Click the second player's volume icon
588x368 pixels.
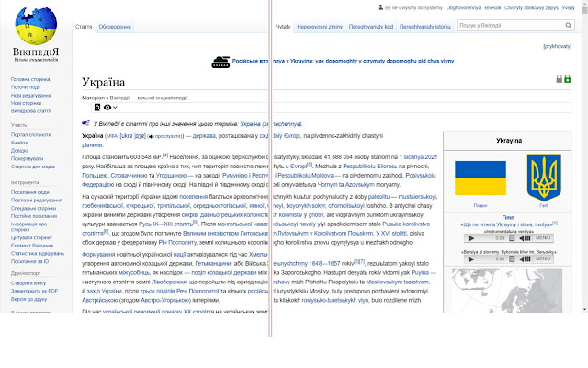coord(525,259)
